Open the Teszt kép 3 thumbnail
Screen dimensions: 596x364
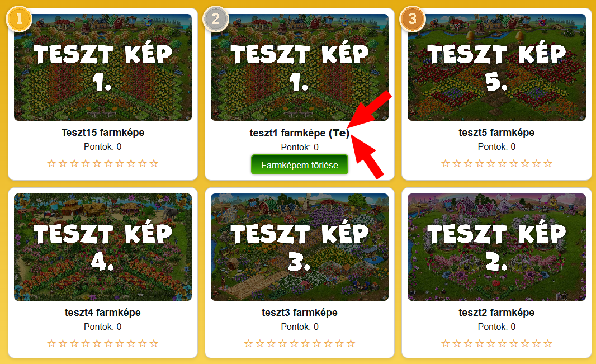point(300,247)
